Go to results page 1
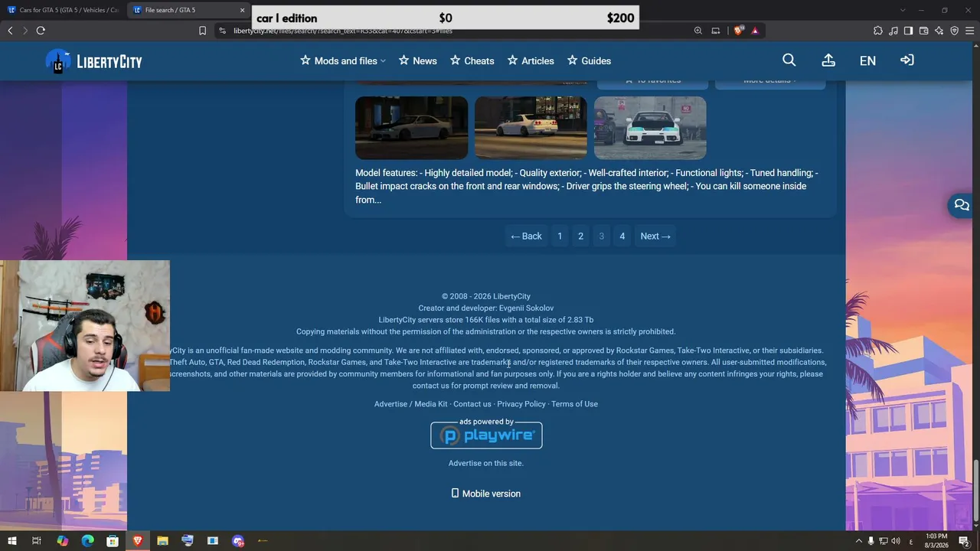980x551 pixels. 560,236
